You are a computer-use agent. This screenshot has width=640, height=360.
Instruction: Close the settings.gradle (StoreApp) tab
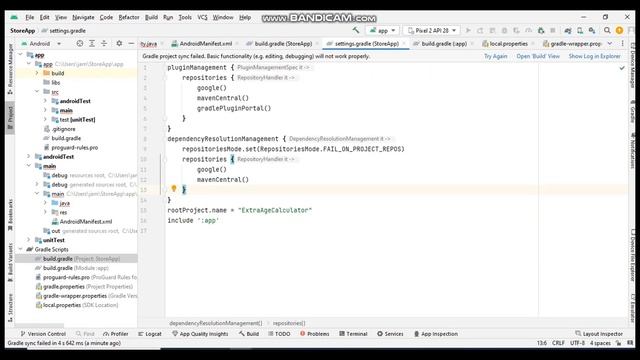[x=404, y=44]
